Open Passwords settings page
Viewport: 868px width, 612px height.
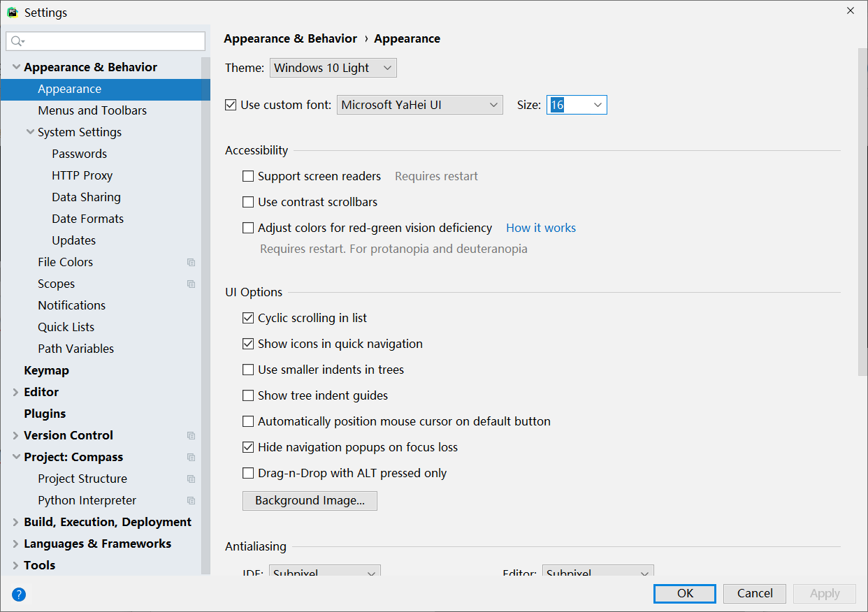coord(79,154)
